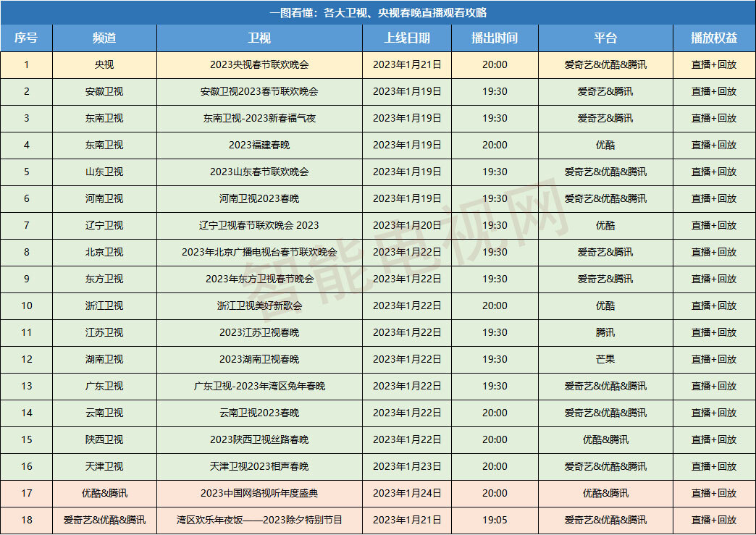
Task: Select 广东卫视-2023年湾区兔年春晚 cell
Action: [x=259, y=386]
